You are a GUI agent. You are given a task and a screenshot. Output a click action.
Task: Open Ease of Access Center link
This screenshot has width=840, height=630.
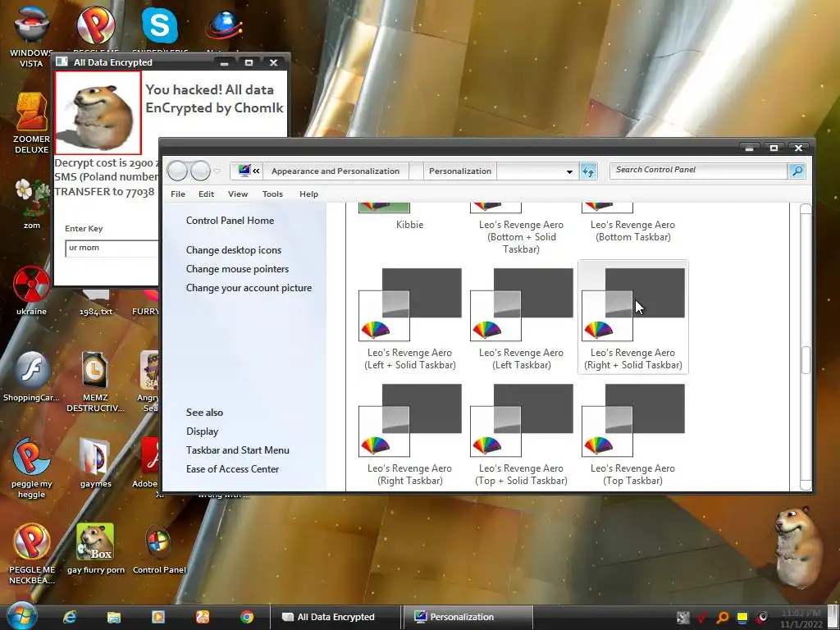(232, 468)
